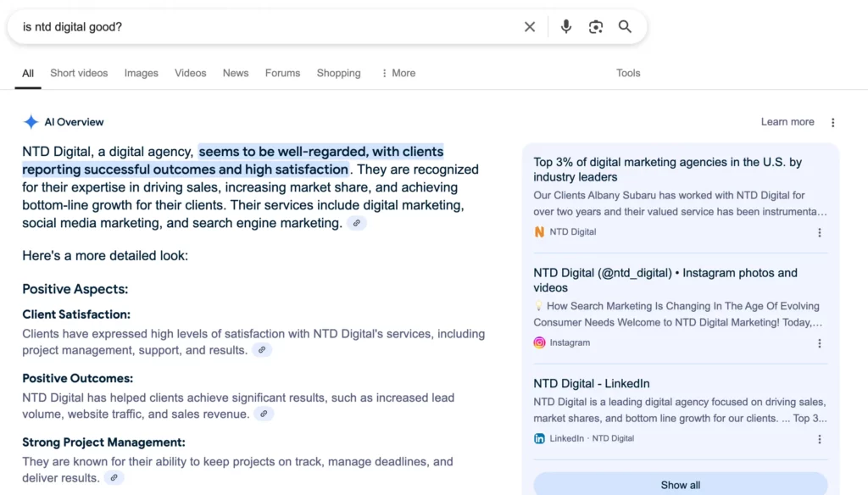Image resolution: width=868 pixels, height=495 pixels.
Task: Clear the search query with the X icon
Action: [530, 26]
